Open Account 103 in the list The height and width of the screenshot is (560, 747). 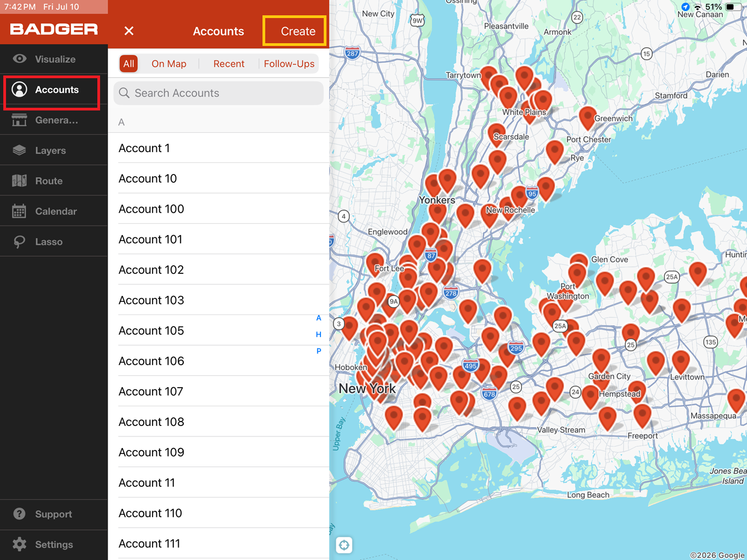(219, 300)
